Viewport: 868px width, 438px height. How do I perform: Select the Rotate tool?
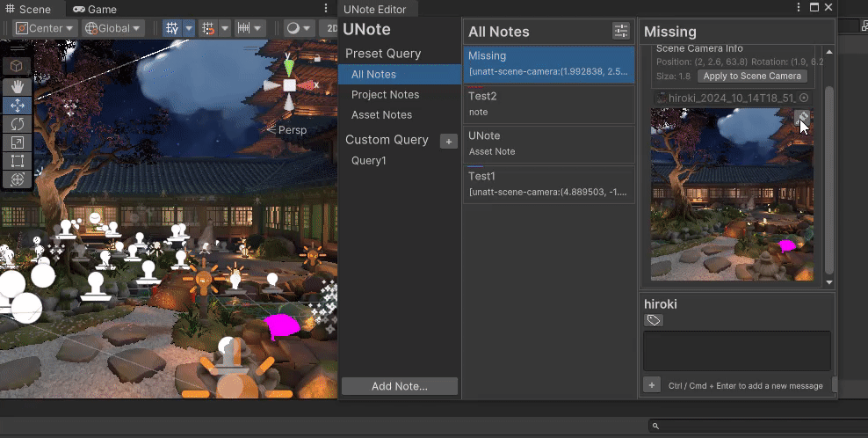18,124
